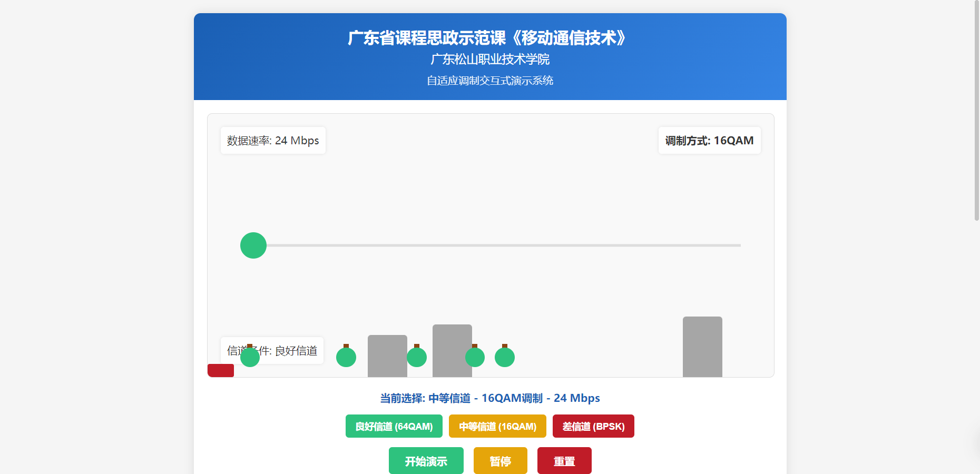This screenshot has width=980, height=474.
Task: Click the red block at bottom-left corner
Action: click(221, 370)
